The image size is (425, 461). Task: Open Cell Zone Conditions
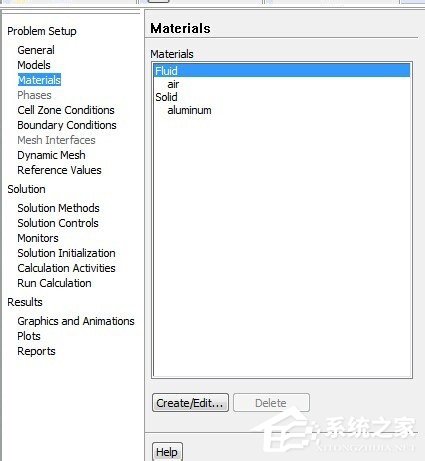click(66, 110)
